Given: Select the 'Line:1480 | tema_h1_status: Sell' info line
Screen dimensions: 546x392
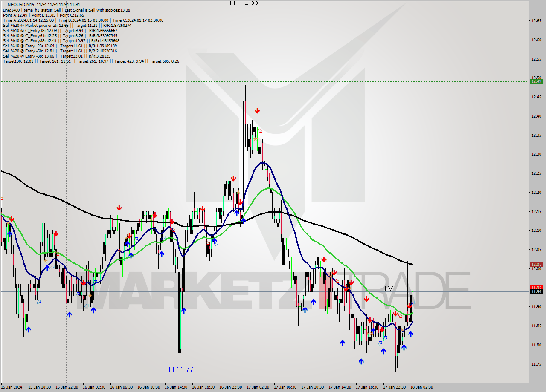Looking at the screenshot, I should click(x=67, y=10).
